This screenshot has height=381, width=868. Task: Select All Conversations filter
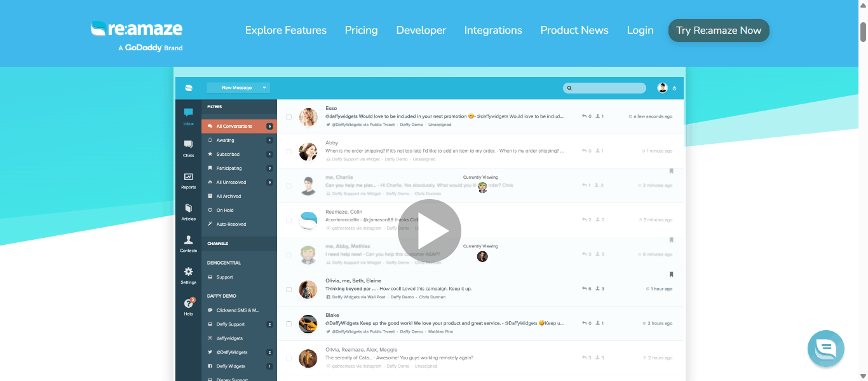click(240, 126)
